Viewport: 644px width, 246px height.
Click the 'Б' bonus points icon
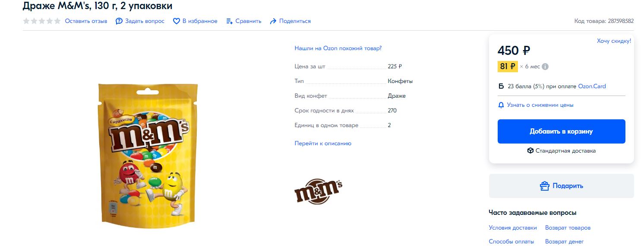[x=501, y=86]
